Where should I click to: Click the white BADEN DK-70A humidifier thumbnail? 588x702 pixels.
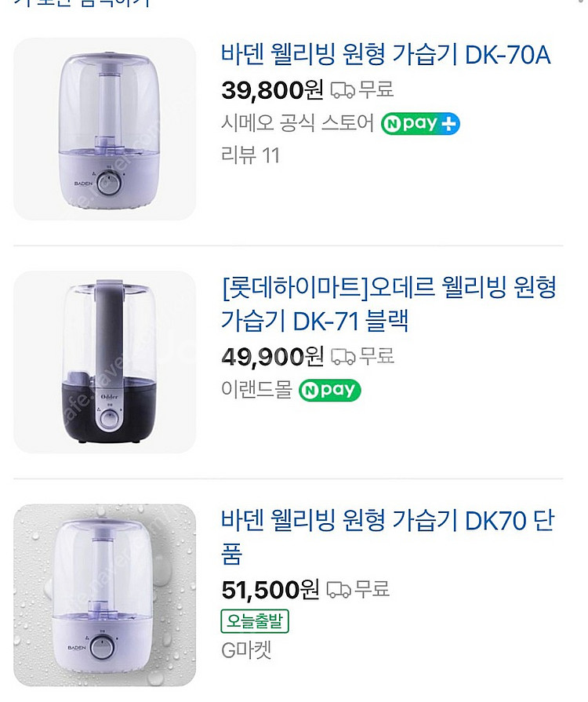[104, 129]
